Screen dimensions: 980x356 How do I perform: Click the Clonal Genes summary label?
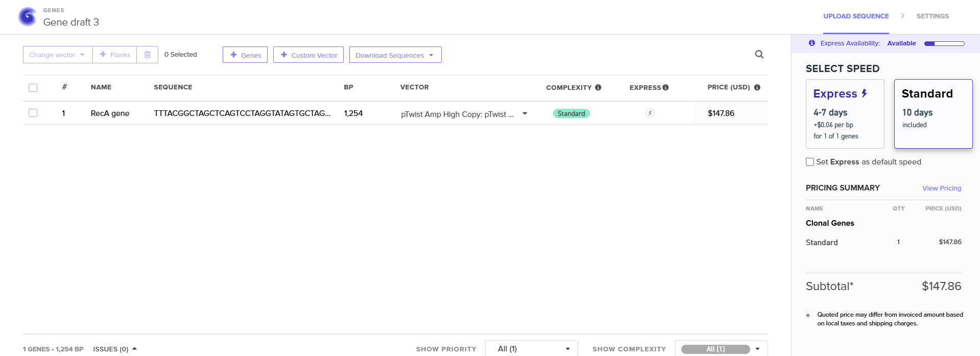click(830, 223)
